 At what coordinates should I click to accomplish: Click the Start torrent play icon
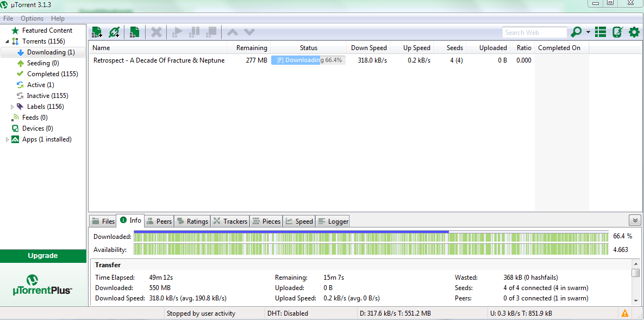click(x=178, y=32)
